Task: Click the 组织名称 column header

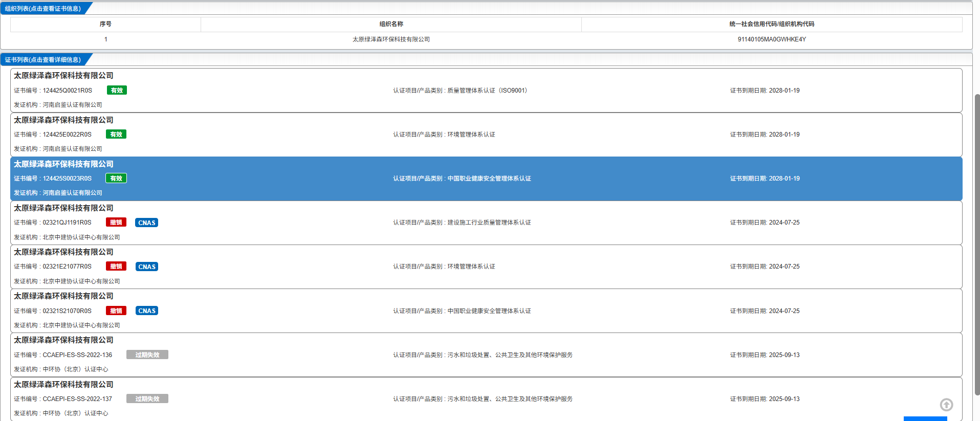Action: pyautogui.click(x=391, y=24)
